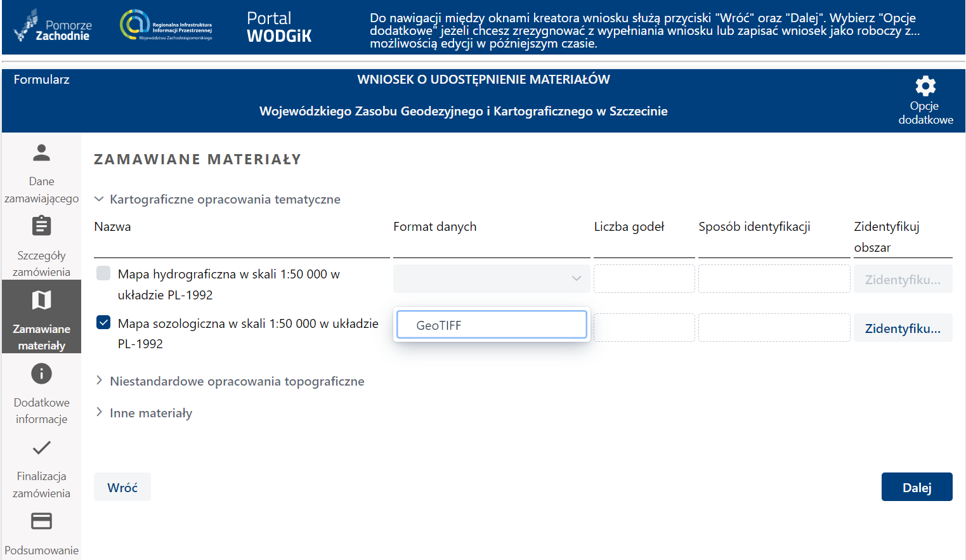The width and height of the screenshot is (966, 560).
Task: Select the Finalizacja zamówienia checkmark icon
Action: click(x=41, y=448)
